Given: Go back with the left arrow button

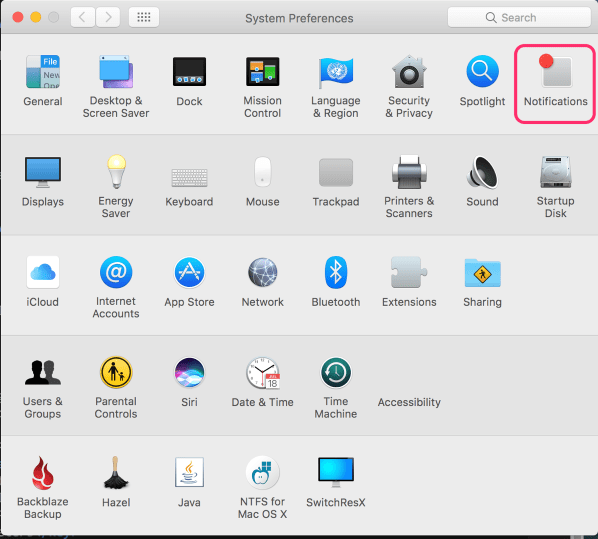Looking at the screenshot, I should click(x=82, y=17).
